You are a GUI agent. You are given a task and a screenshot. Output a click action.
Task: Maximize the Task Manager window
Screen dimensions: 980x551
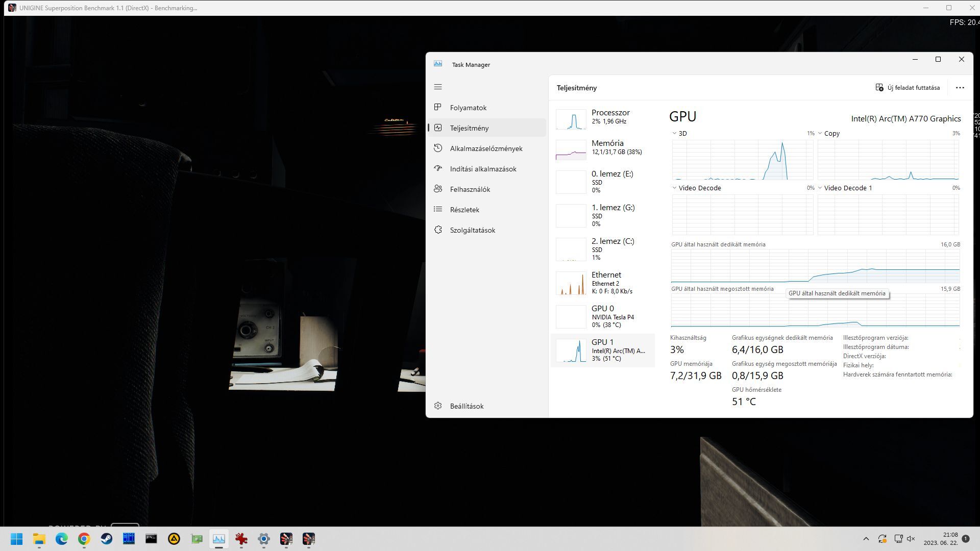pos(938,59)
